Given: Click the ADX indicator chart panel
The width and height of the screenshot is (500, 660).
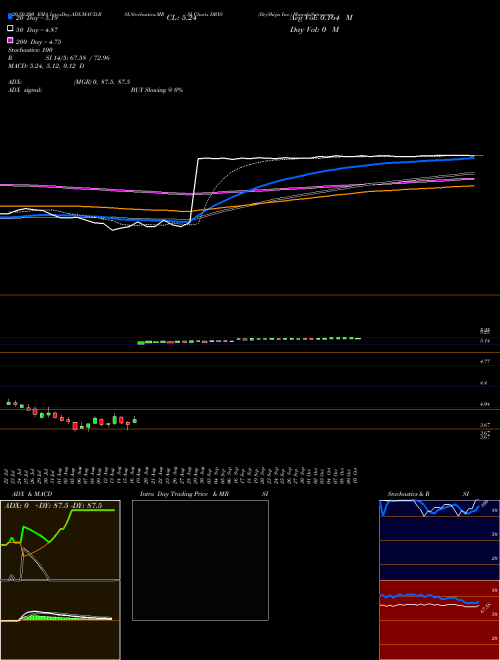Looking at the screenshot, I should click(60, 540).
